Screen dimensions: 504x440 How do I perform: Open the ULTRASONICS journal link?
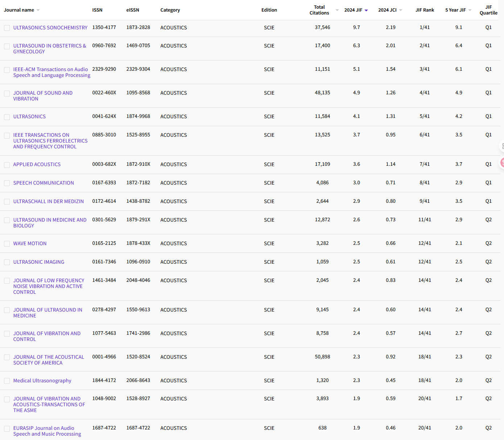[29, 116]
